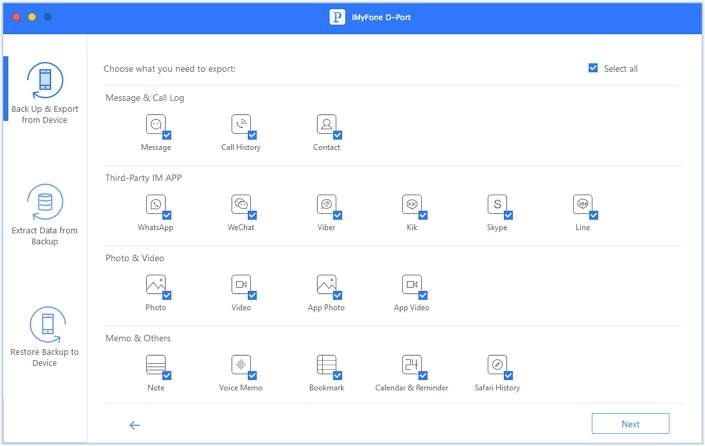705x446 pixels.
Task: Click the Photo & Video heading
Action: tap(135, 258)
